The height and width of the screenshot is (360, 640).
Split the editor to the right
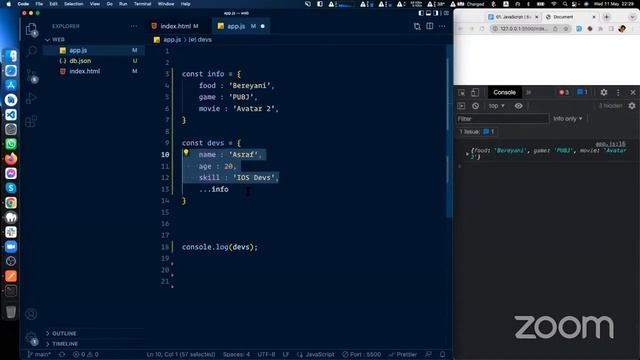(430, 27)
